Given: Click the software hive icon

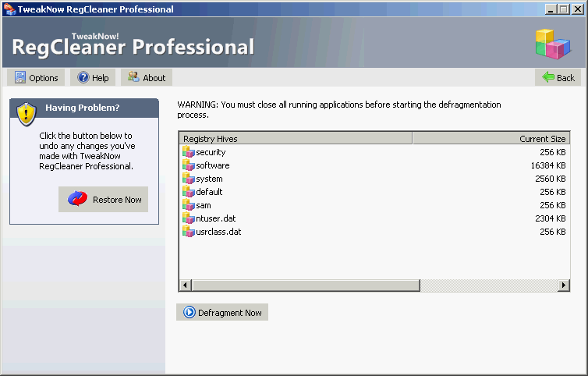Looking at the screenshot, I should (188, 165).
